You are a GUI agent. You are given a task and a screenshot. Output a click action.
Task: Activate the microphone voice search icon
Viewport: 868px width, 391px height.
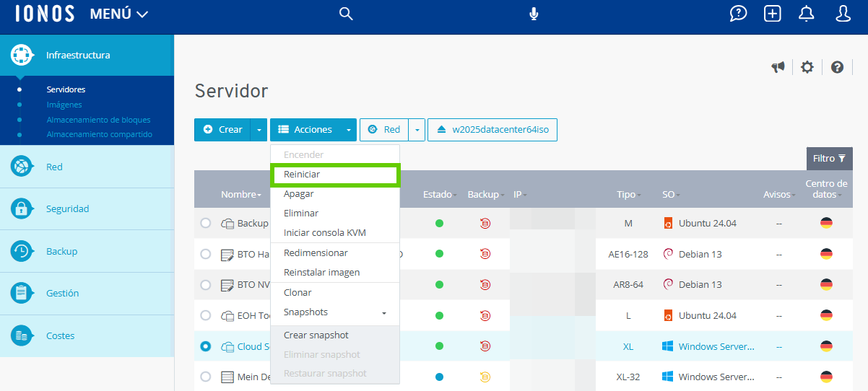[x=534, y=14]
